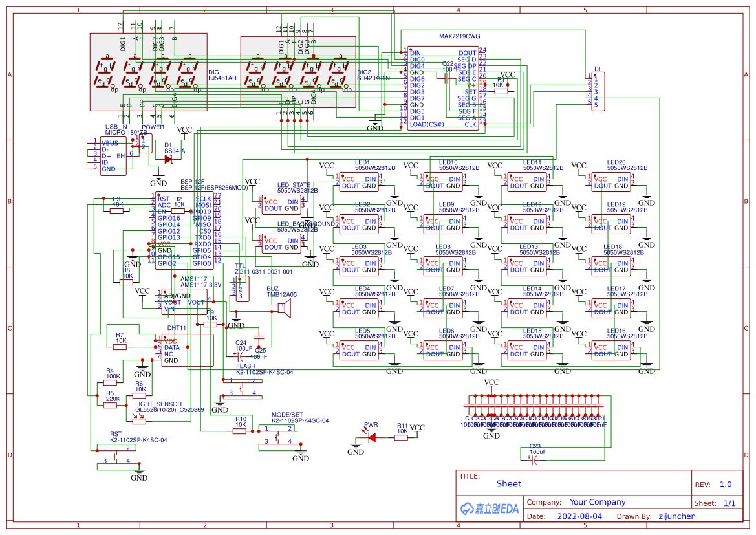Click the company name 'Your Company'
The width and height of the screenshot is (756, 535).
(598, 502)
